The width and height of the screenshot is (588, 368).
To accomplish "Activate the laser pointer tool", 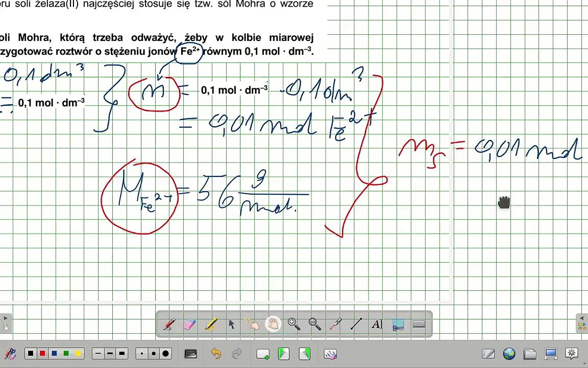I will pos(335,324).
